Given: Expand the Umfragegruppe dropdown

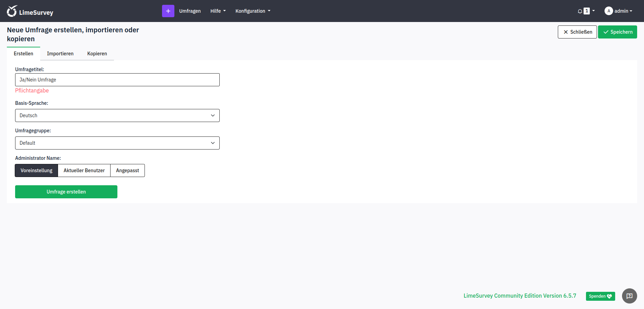Looking at the screenshot, I should pos(117,143).
